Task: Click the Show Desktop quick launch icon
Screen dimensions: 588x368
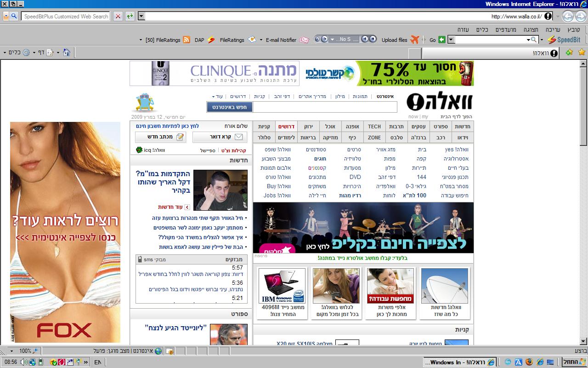Action: pos(550,362)
